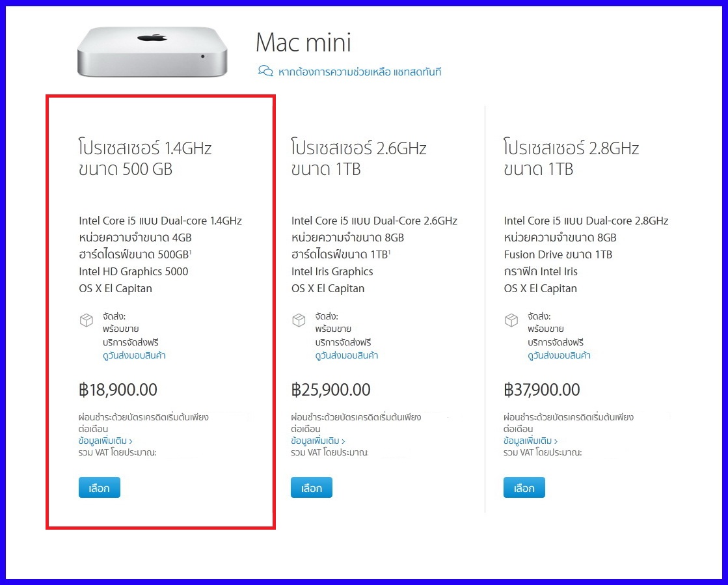
Task: Click the shipping box icon for 2.8GHz model
Action: 511,320
